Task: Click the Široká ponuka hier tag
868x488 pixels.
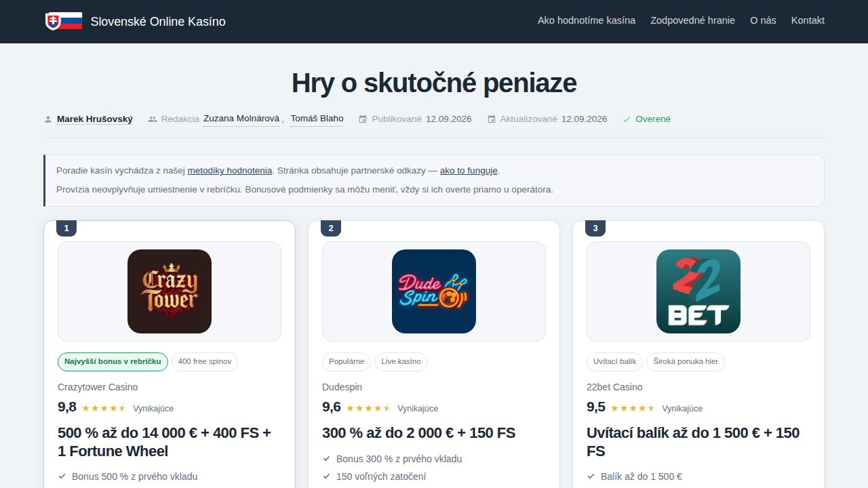Action: click(686, 362)
